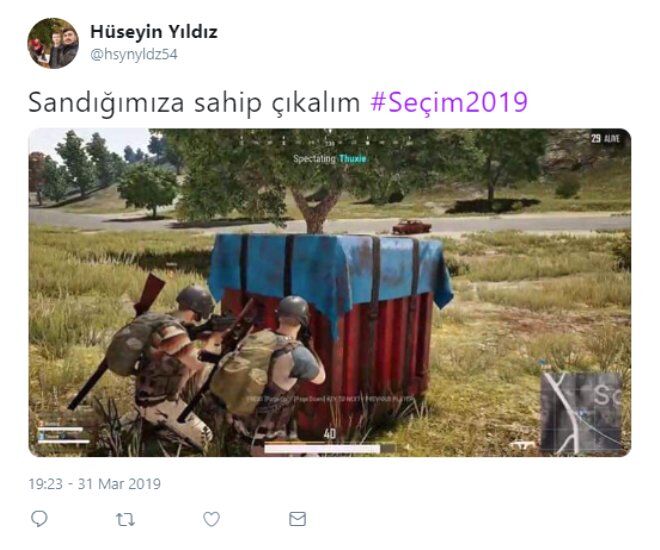Like the tweet with heart icon
Screen dimensions: 660x550
tap(211, 519)
